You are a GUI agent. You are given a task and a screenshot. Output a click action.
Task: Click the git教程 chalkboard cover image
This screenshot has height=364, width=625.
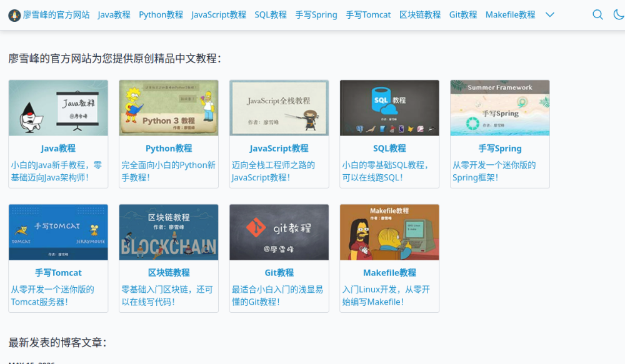click(x=279, y=232)
